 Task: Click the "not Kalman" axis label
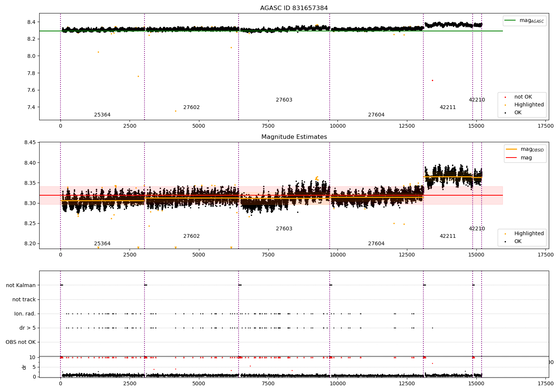21,285
